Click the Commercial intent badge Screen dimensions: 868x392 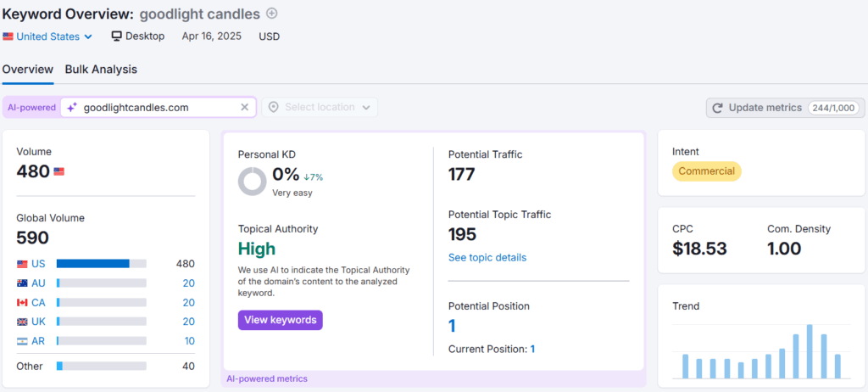tap(706, 171)
